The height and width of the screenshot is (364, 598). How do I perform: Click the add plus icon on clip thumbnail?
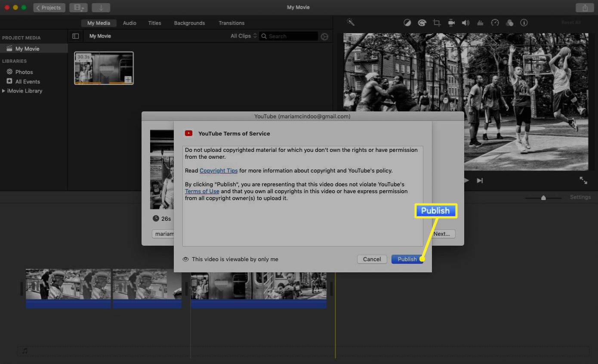[128, 80]
